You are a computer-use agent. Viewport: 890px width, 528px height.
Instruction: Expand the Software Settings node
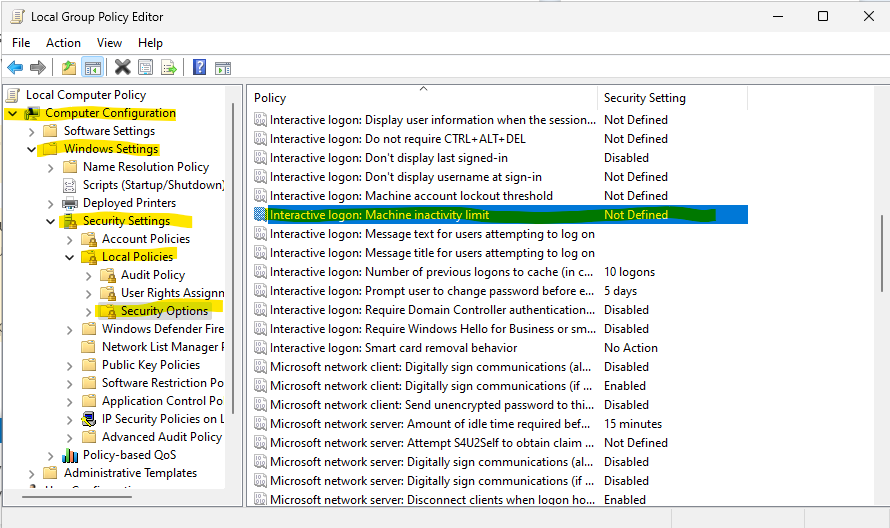(32, 132)
